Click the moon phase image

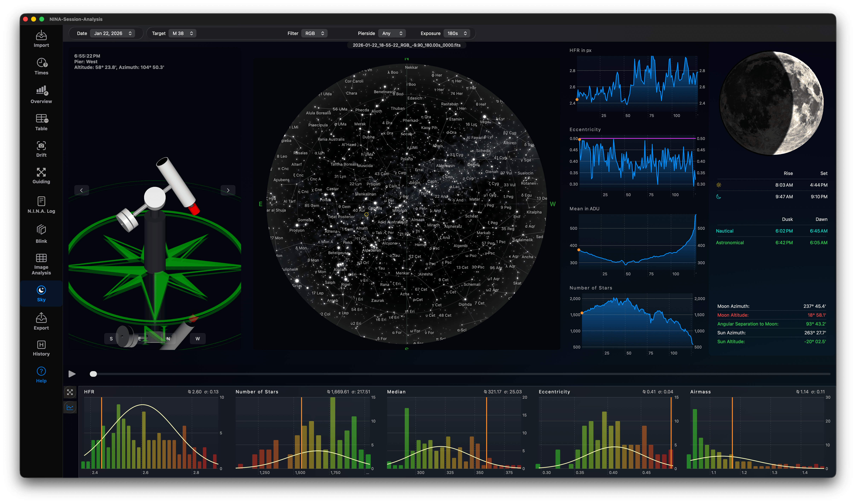tap(771, 103)
